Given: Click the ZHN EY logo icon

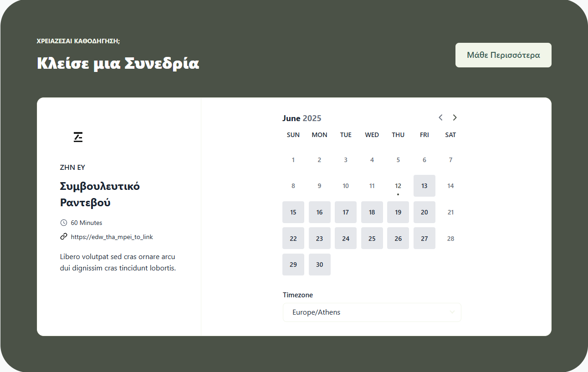Looking at the screenshot, I should (78, 137).
